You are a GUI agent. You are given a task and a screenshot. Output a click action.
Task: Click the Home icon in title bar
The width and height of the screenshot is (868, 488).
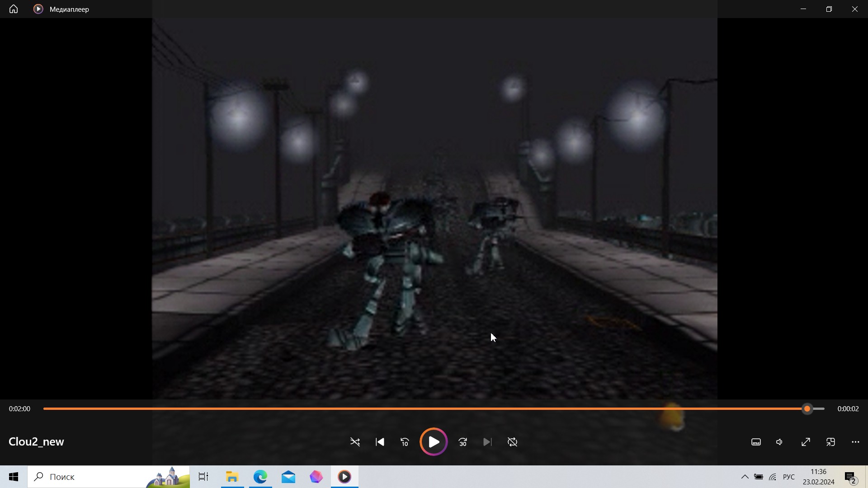tap(14, 9)
